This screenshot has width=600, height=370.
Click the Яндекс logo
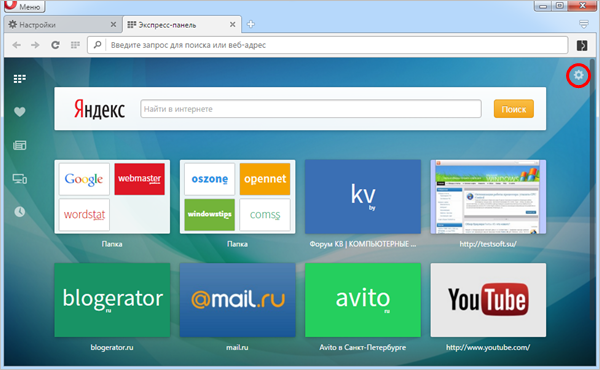pyautogui.click(x=99, y=109)
